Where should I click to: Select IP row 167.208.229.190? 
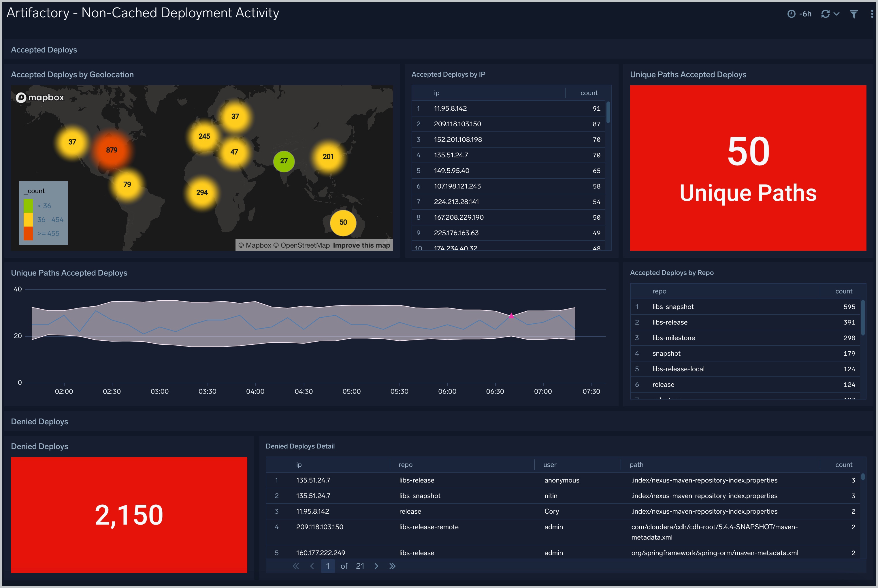[x=508, y=217]
